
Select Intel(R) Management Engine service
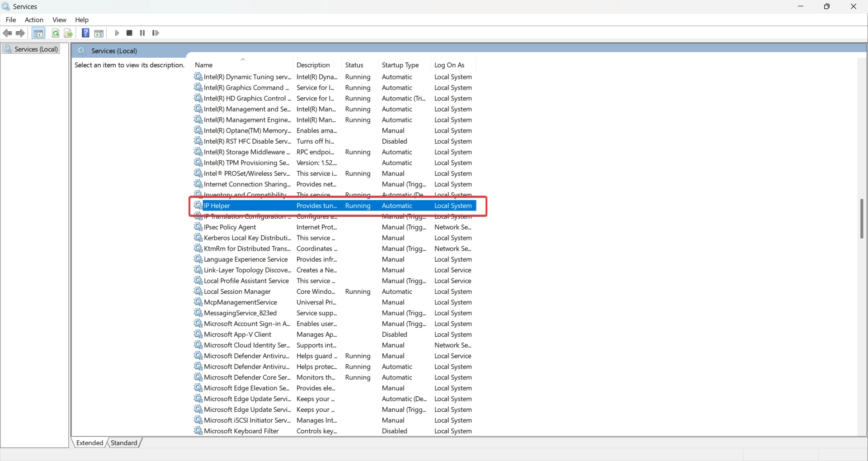tap(335, 120)
